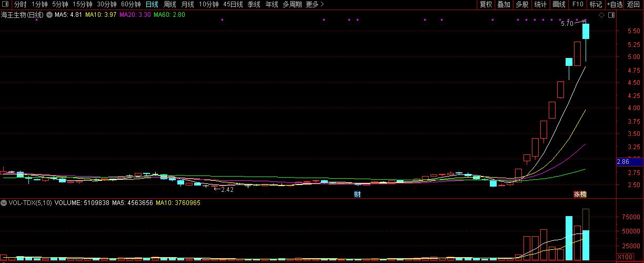Screen dimensions: 644x263
Task: Select the 1分钟 period
Action: (39, 4)
